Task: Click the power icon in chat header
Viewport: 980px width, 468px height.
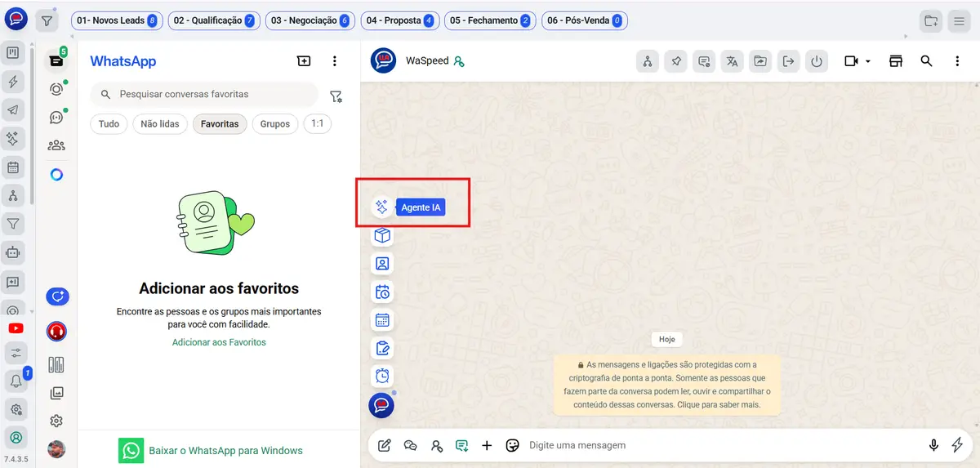Action: pos(816,61)
